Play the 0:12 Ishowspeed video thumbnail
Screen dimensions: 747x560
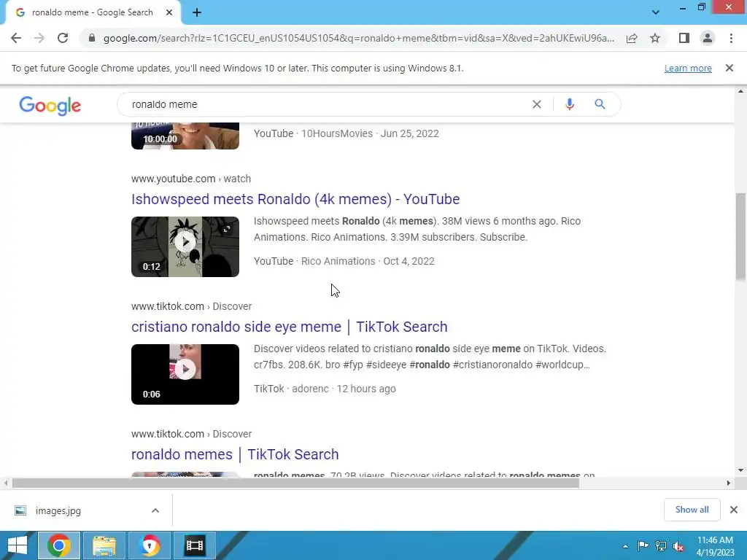click(x=185, y=246)
